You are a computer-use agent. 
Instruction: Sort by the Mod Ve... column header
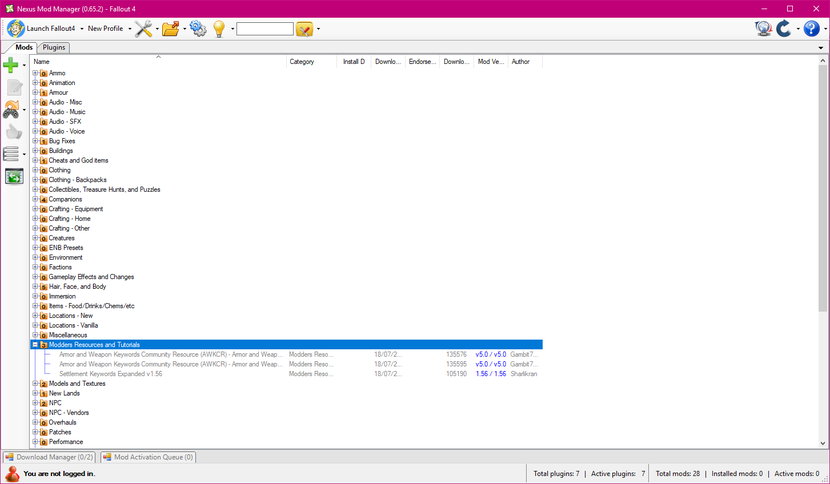coord(491,61)
